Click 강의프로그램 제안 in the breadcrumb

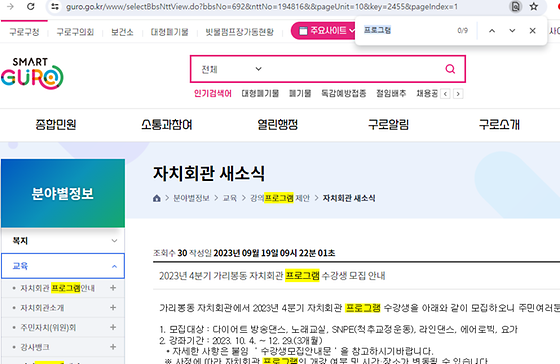click(280, 198)
